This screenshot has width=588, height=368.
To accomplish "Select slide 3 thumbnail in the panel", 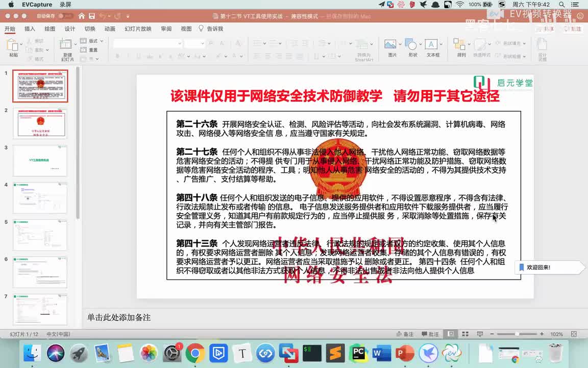I will 40,160.
